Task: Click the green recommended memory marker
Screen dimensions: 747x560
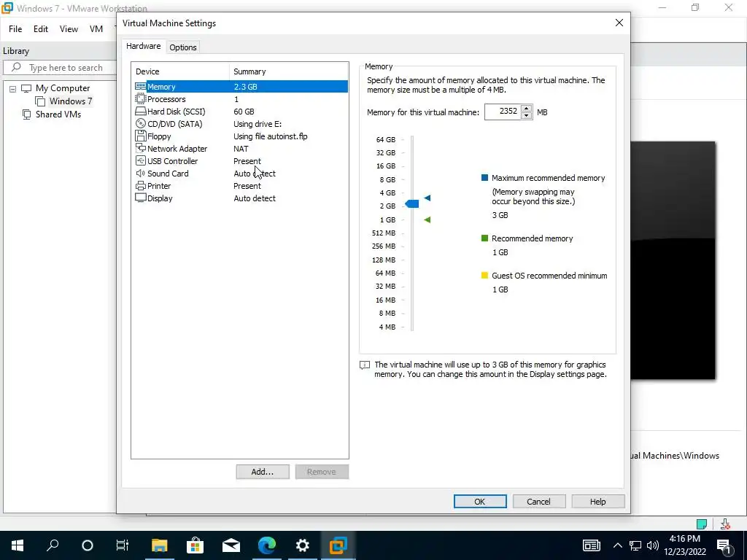Action: pos(427,219)
